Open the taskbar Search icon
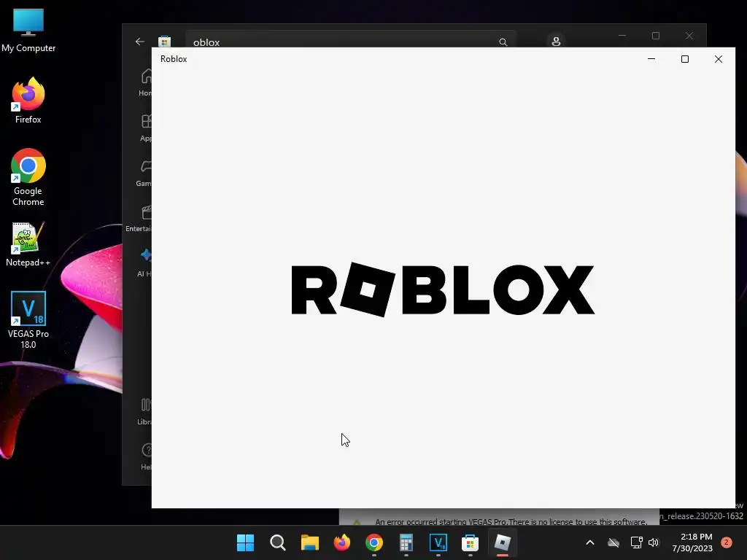This screenshot has height=560, width=747. click(x=277, y=542)
